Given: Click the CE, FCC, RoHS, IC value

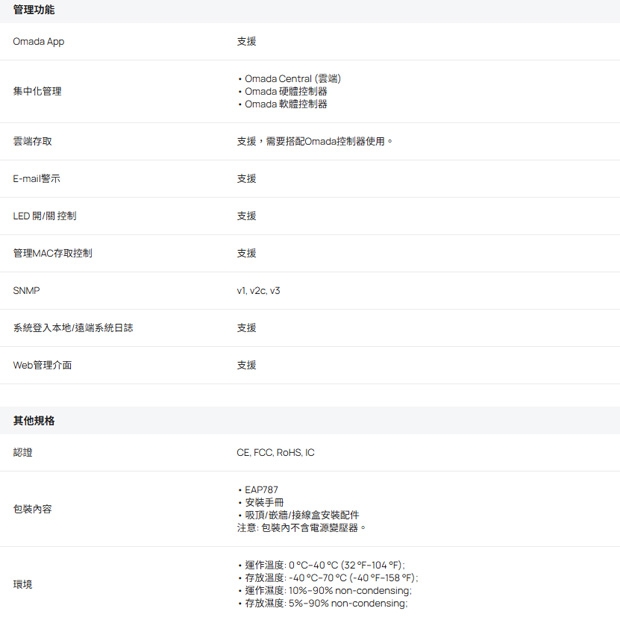Looking at the screenshot, I should click(276, 452).
